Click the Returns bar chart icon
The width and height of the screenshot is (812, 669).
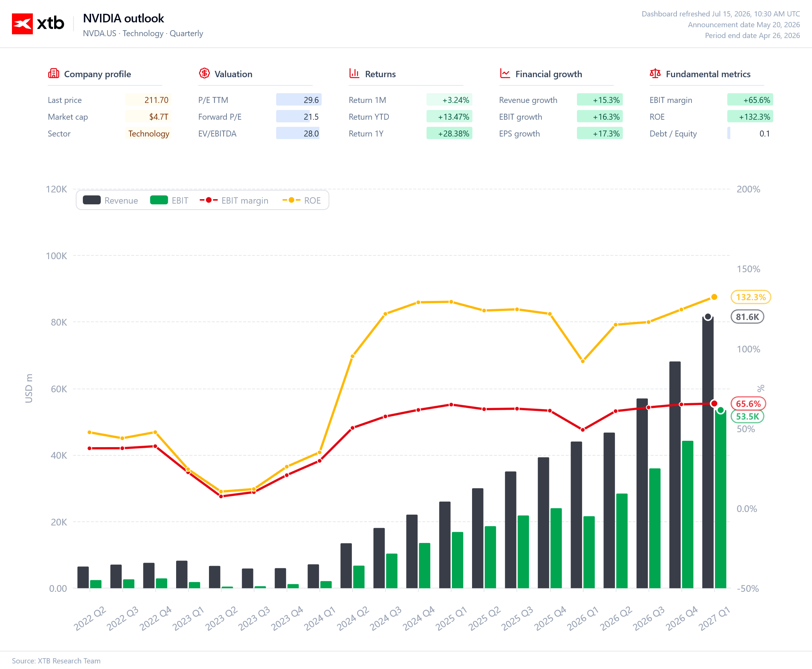click(355, 73)
